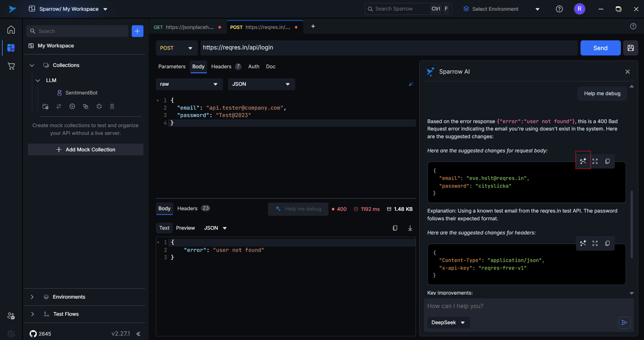
Task: Open a new request tab with plus
Action: pos(313,26)
